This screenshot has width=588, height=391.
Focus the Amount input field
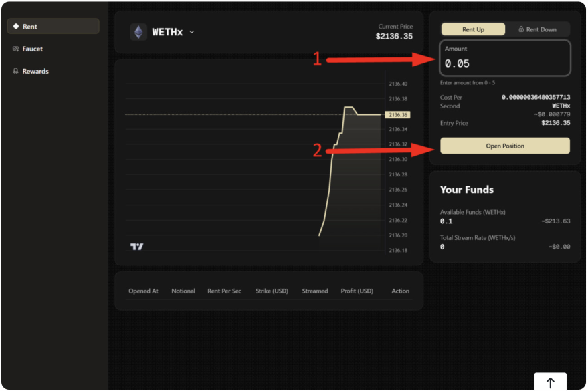pos(505,63)
